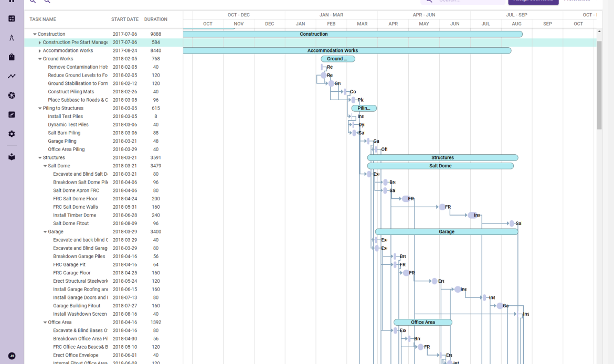Screen dimensions: 614x364
Task: Click the FRC Salt Dome Walls Gantt node
Action: [442, 207]
